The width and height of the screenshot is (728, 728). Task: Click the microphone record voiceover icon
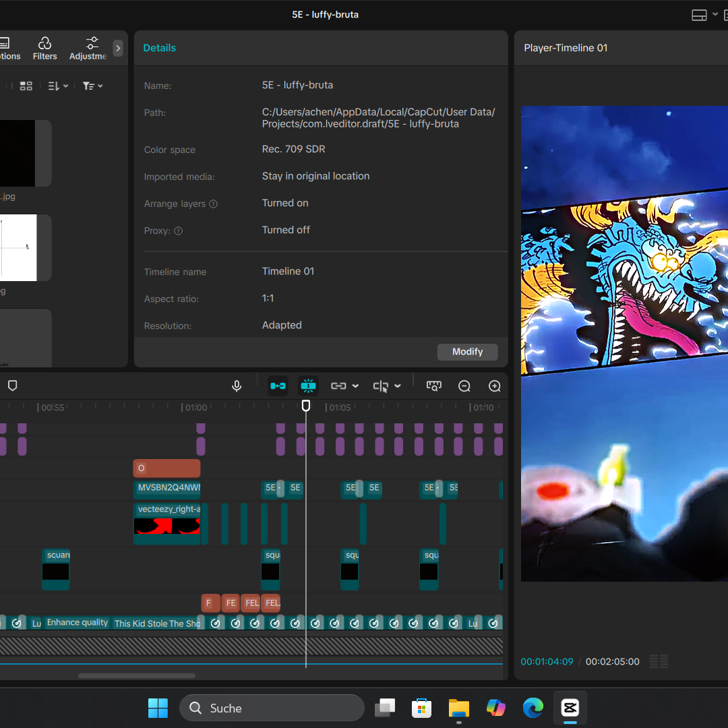click(237, 386)
